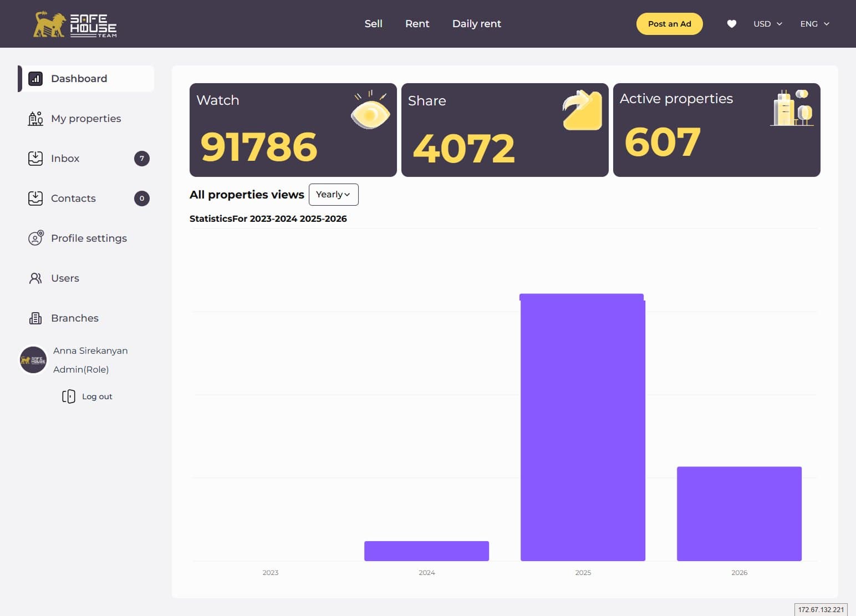Click the Safe House Team logo
Screen dimensions: 856x616
tap(75, 24)
